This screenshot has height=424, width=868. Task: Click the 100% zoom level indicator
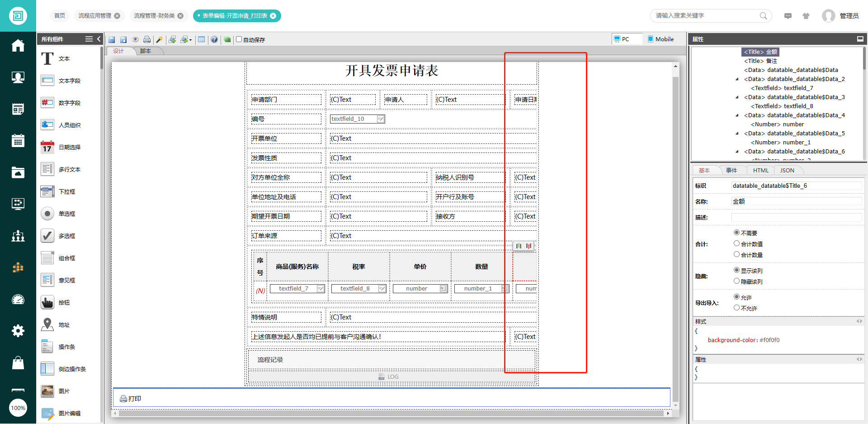[18, 408]
